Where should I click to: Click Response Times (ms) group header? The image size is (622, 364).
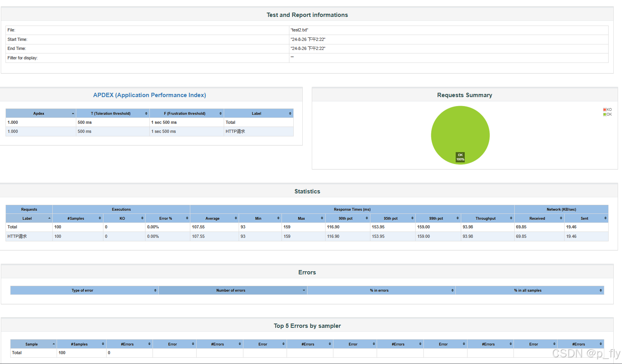pyautogui.click(x=352, y=209)
